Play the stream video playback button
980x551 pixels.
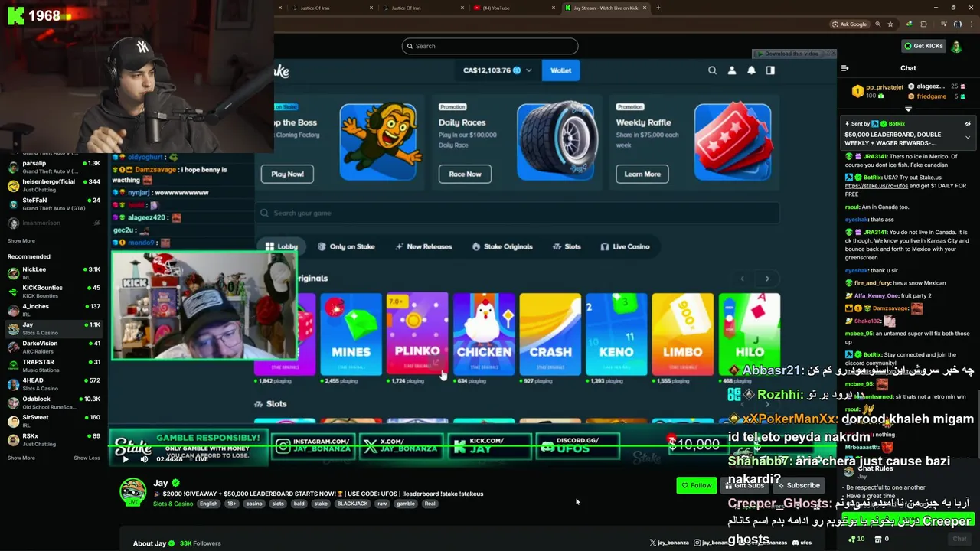(x=126, y=459)
